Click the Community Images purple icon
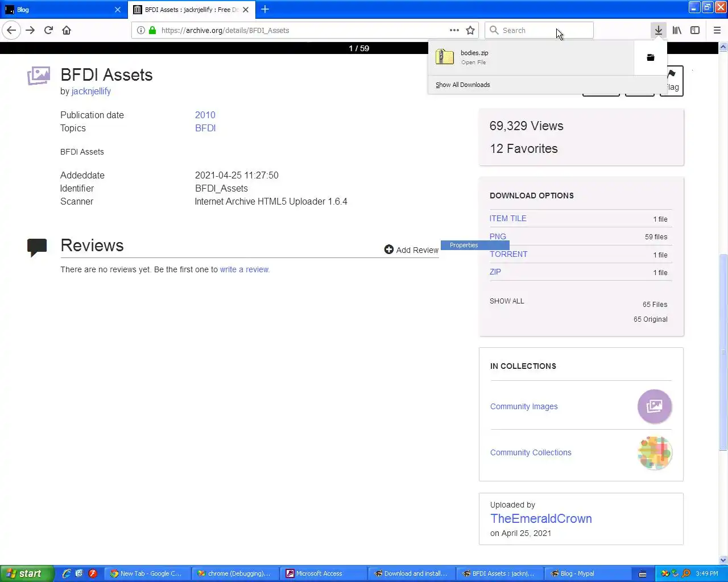Viewport: 728px width, 582px height. [x=655, y=406]
